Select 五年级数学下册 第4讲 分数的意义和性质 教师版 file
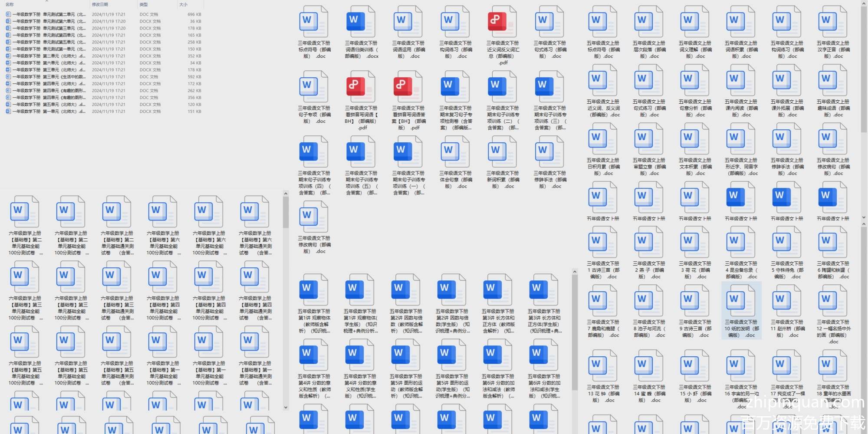Viewport: 868px width, 434px height. pyautogui.click(x=314, y=369)
